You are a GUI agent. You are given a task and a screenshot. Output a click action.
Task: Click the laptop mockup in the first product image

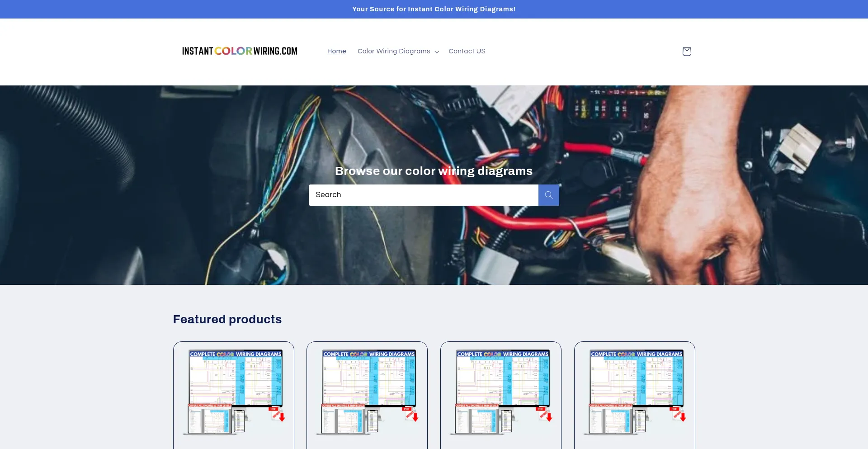210,420
